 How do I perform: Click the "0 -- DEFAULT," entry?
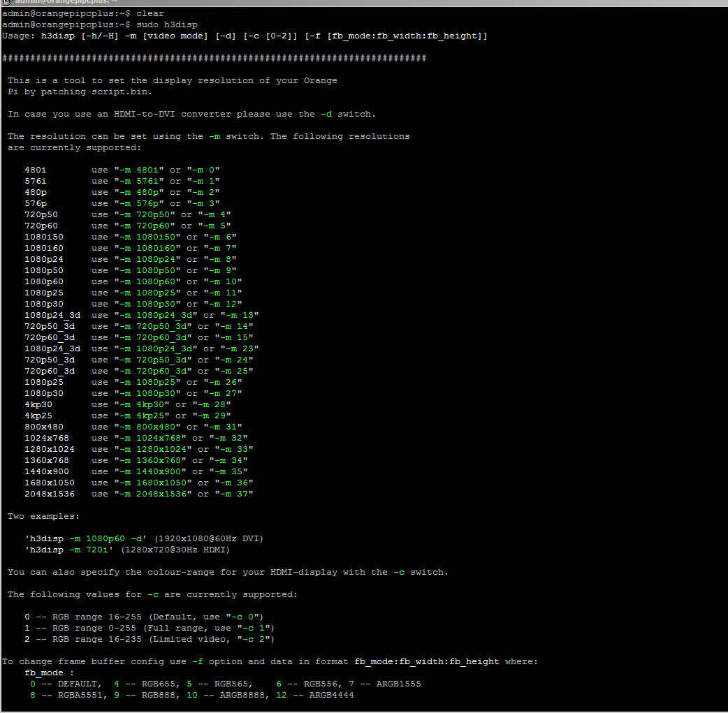click(66, 684)
